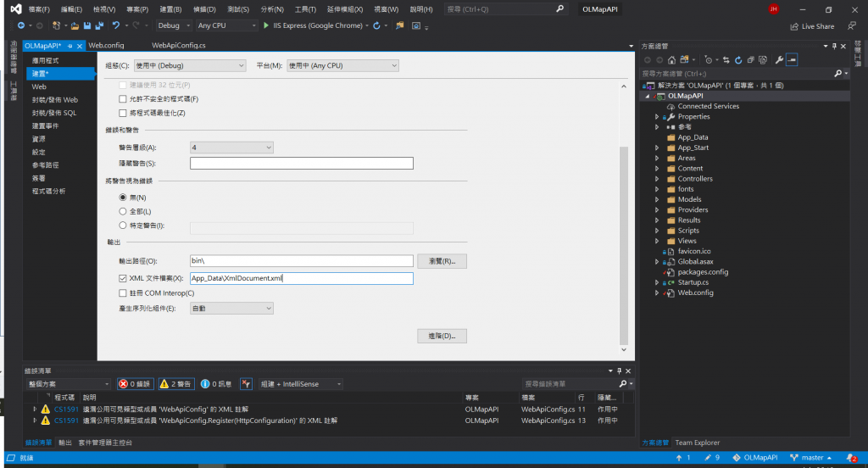
Task: Toggle allow unsafe code checkbox
Action: tap(123, 99)
